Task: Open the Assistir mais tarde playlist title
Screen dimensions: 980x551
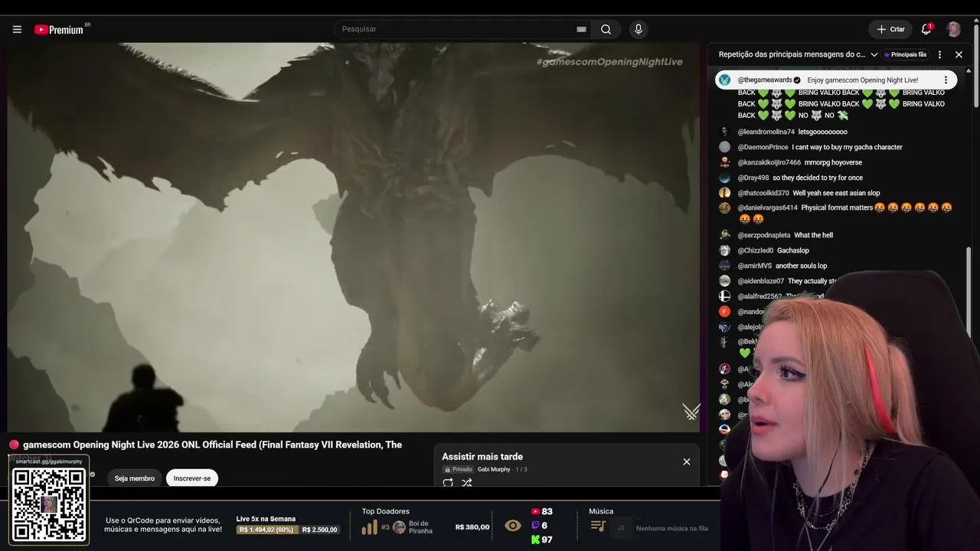Action: tap(482, 457)
